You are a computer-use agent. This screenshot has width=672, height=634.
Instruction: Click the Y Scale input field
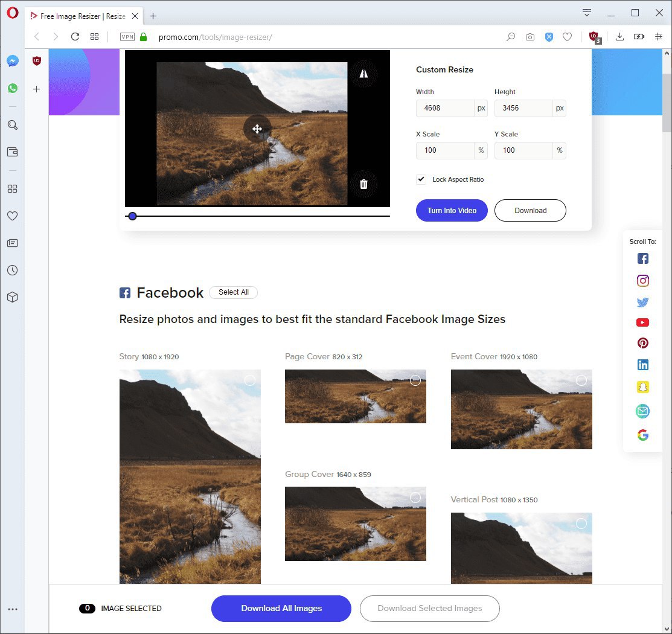pyautogui.click(x=523, y=150)
